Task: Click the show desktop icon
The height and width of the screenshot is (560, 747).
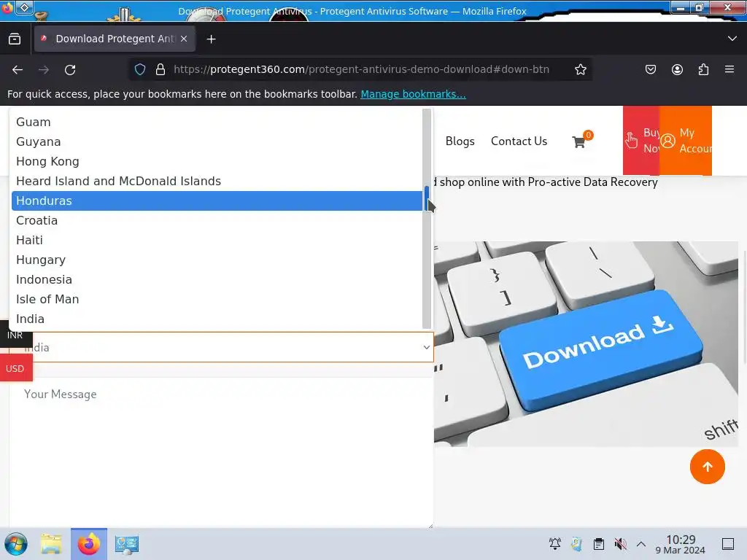Action: click(728, 544)
